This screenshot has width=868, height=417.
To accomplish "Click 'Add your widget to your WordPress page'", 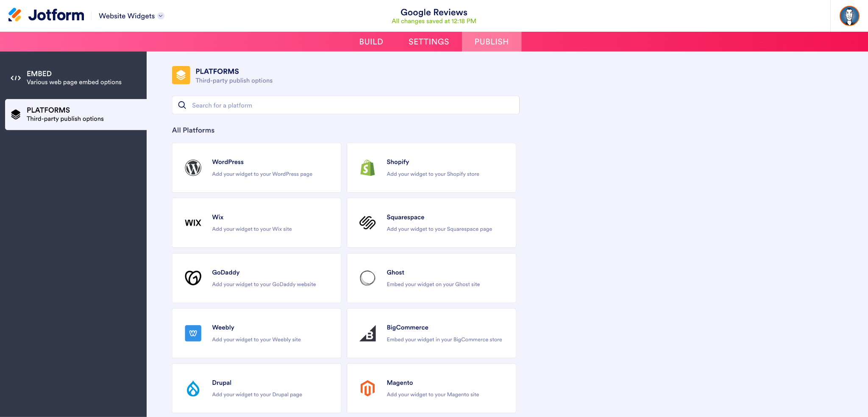I will (x=262, y=174).
